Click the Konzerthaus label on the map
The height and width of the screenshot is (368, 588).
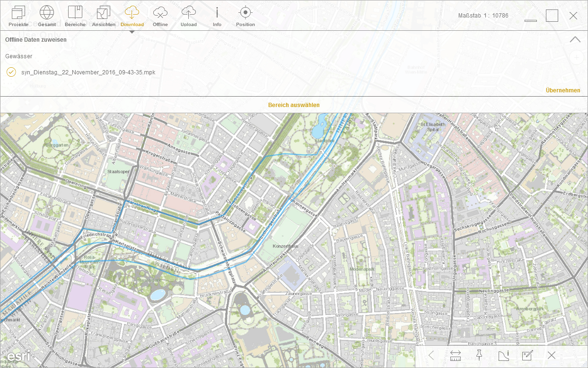point(285,246)
